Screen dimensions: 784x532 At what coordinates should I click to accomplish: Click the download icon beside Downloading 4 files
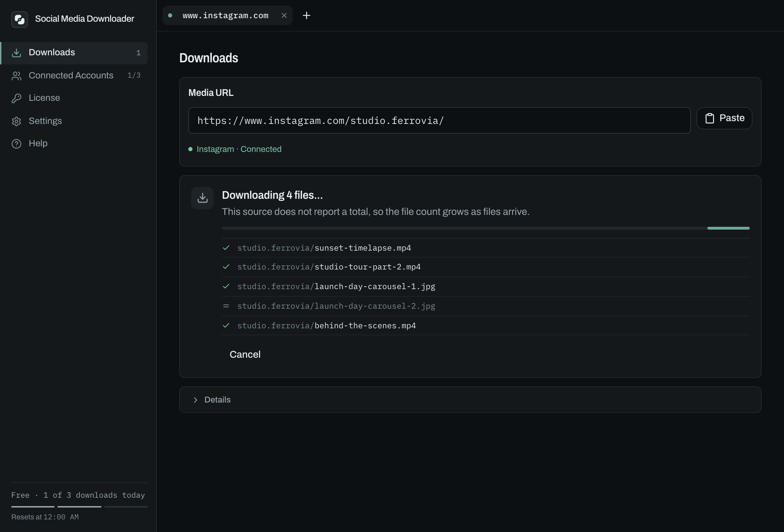(202, 198)
